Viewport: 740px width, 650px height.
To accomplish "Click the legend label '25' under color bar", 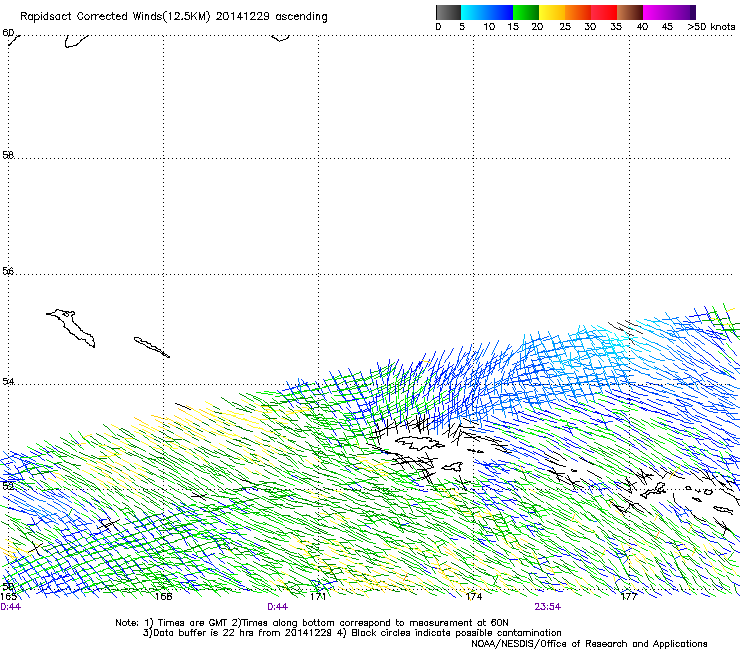I will [x=565, y=27].
